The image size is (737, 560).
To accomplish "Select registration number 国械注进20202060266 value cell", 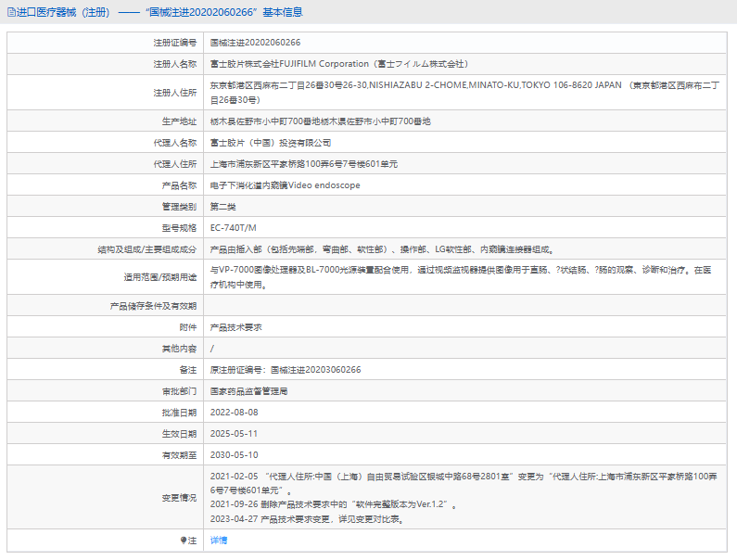I will point(255,43).
